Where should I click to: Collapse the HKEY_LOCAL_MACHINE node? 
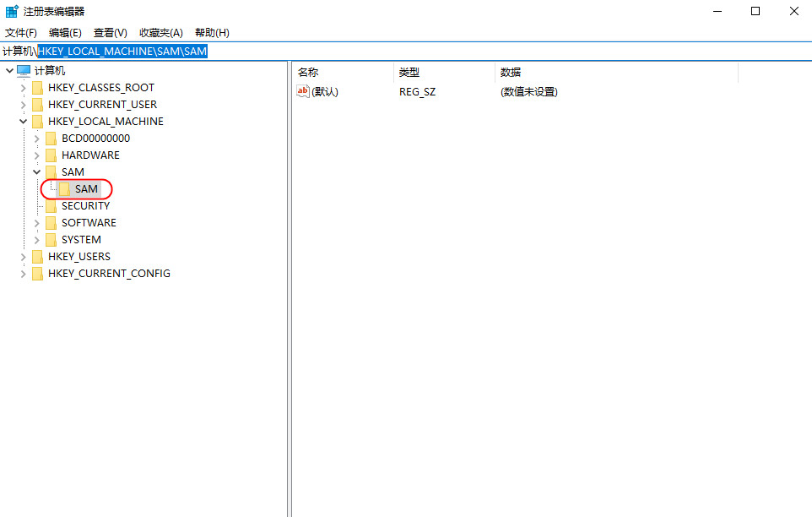[23, 121]
